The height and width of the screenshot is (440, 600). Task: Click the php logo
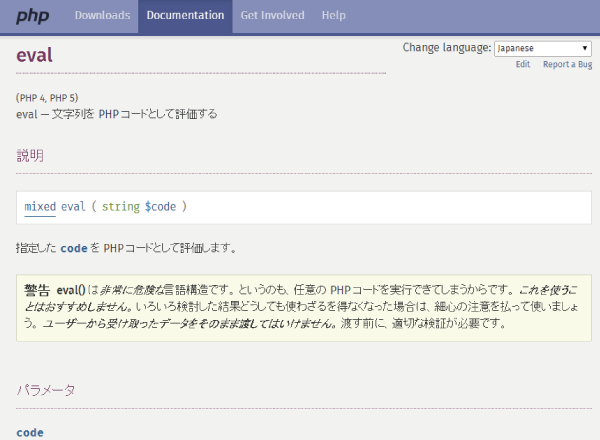click(x=33, y=16)
